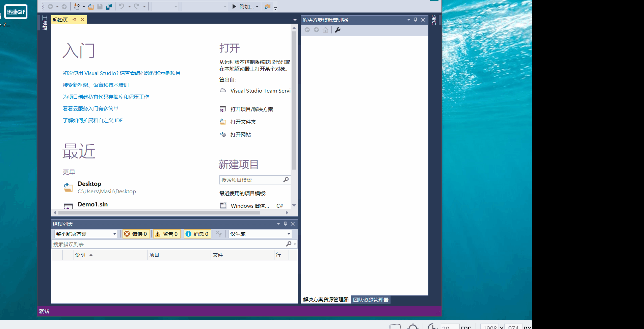Toggle the 警告 0 filter button

[x=166, y=234]
